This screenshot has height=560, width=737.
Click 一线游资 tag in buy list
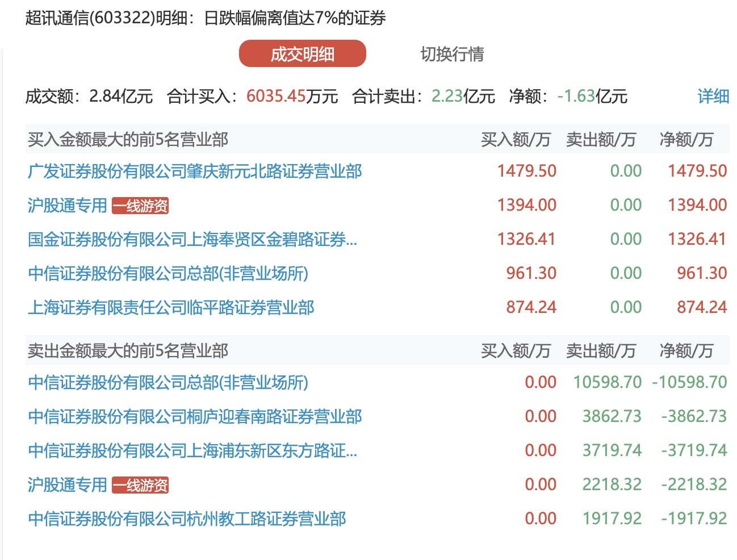140,206
